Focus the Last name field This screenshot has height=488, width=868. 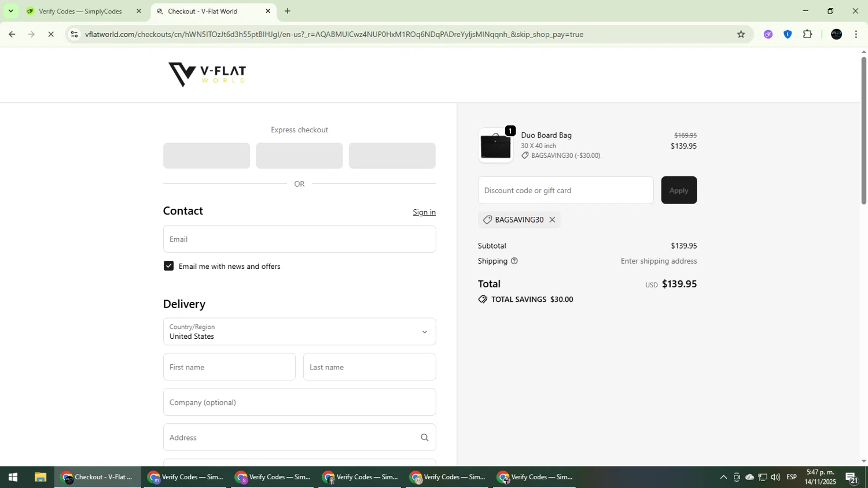(x=369, y=367)
